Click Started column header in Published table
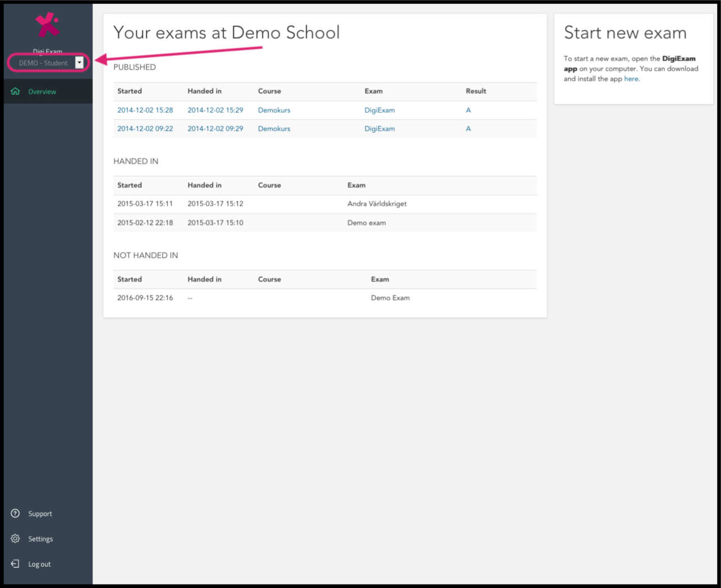 (x=130, y=91)
